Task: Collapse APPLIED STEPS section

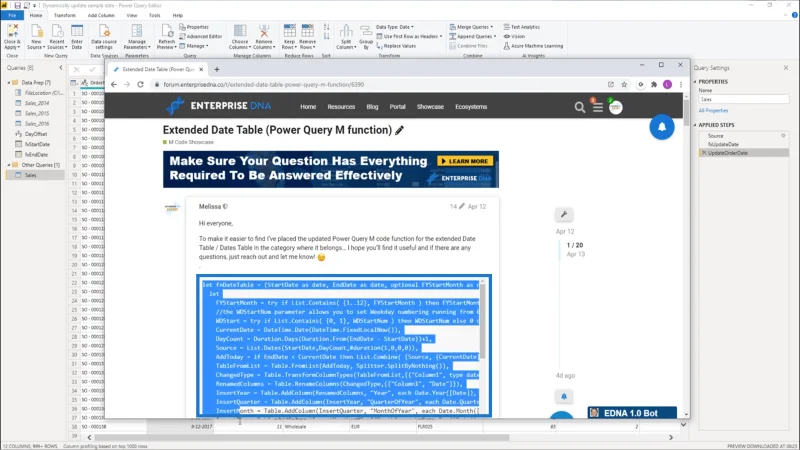Action: [695, 125]
